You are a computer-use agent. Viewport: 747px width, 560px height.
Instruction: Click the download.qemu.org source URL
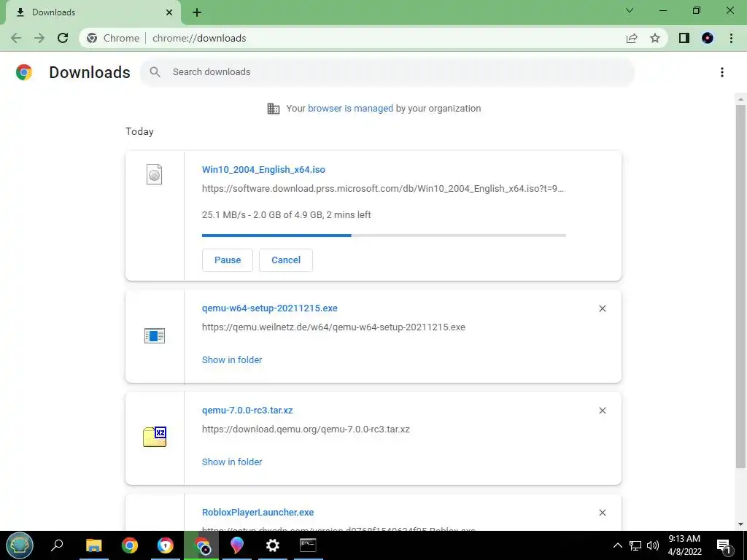click(306, 429)
